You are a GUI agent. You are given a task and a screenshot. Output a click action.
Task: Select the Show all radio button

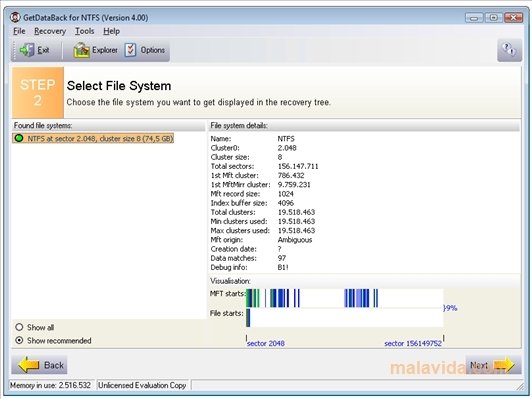34,327
